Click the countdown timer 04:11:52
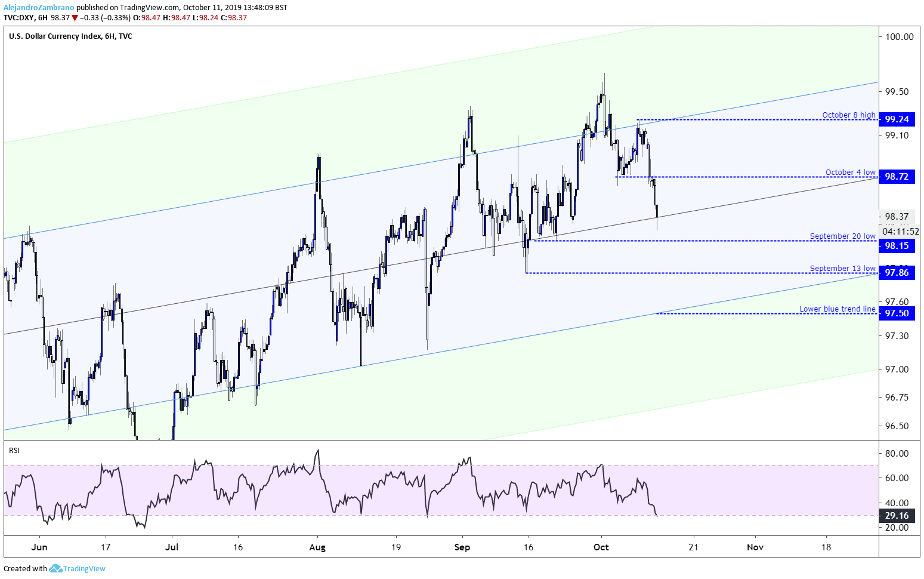 (900, 232)
